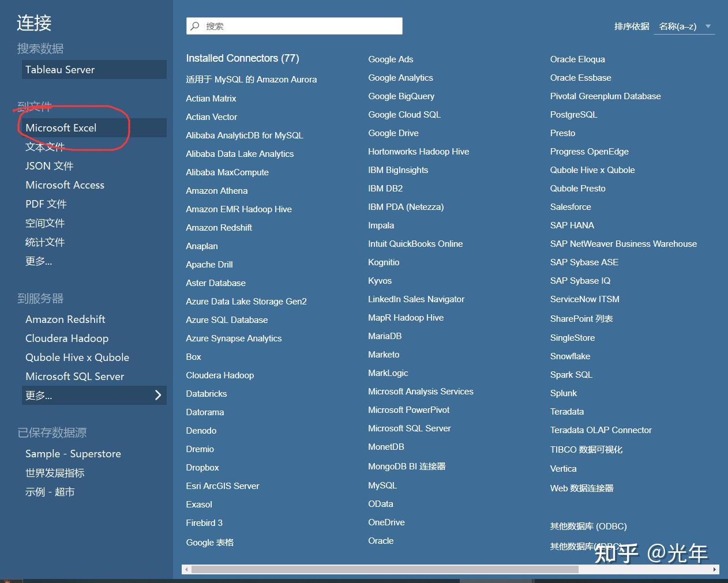Select MariaDB connector
The width and height of the screenshot is (728, 583).
[x=385, y=336]
